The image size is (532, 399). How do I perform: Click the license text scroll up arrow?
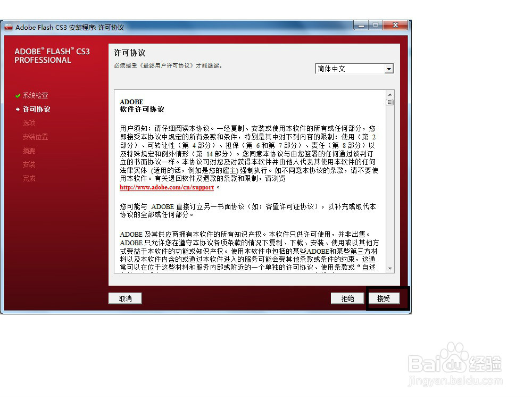tap(390, 95)
